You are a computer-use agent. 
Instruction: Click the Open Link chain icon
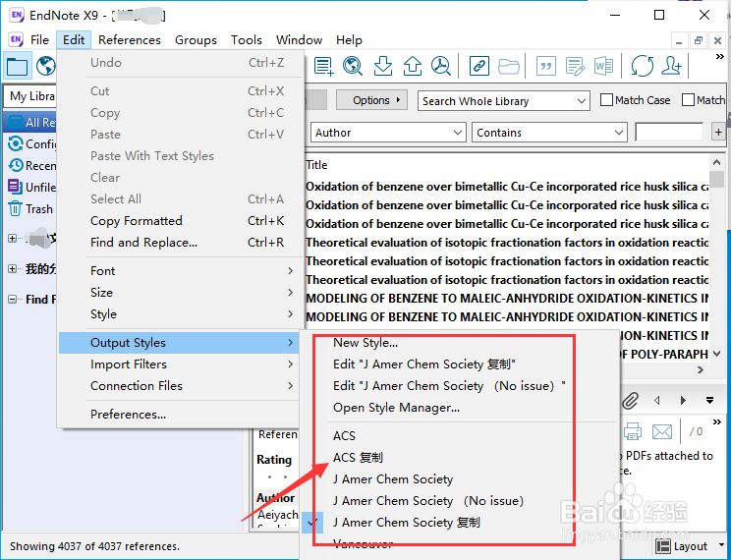click(478, 66)
